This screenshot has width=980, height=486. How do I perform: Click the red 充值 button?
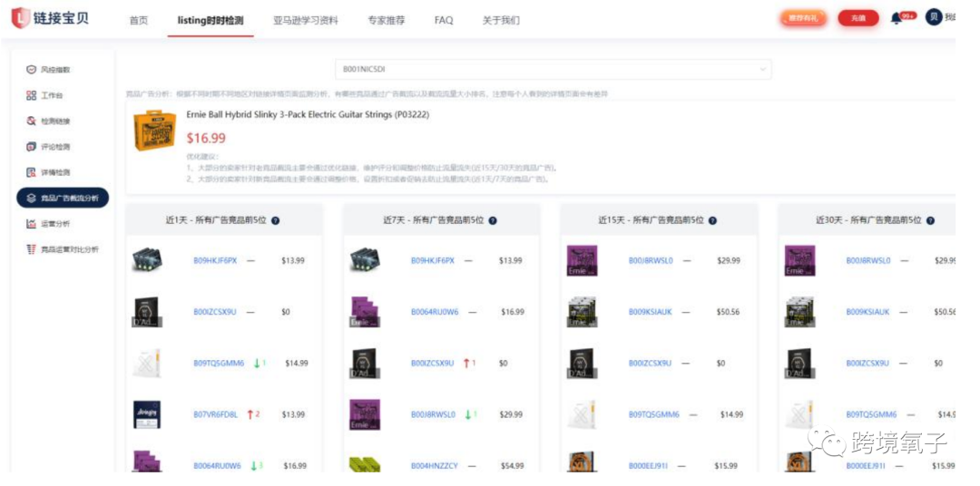[858, 18]
